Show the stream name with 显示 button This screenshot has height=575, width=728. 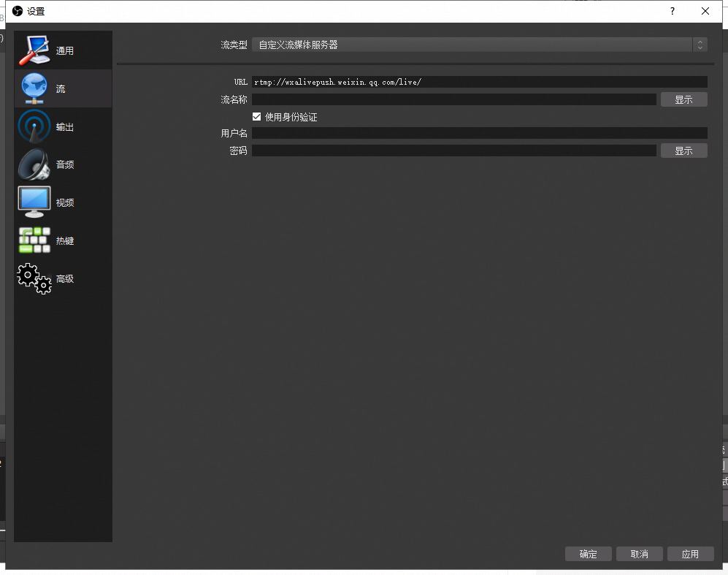(x=684, y=99)
